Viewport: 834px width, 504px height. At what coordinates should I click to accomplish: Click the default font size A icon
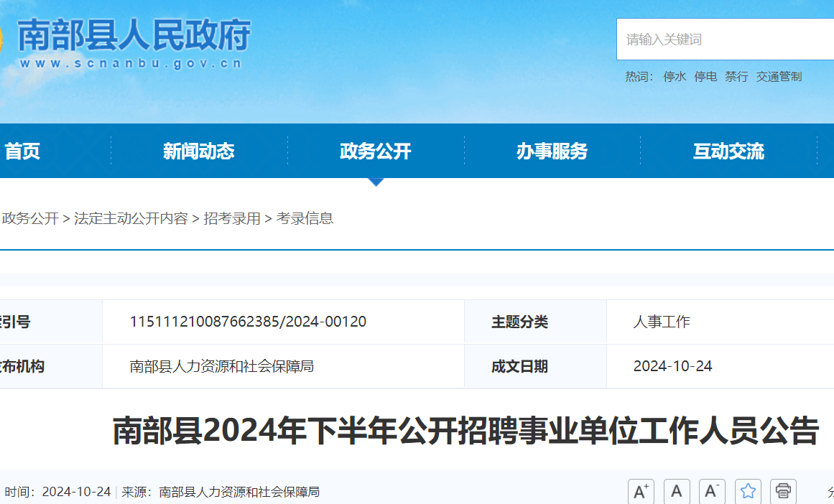(x=677, y=490)
